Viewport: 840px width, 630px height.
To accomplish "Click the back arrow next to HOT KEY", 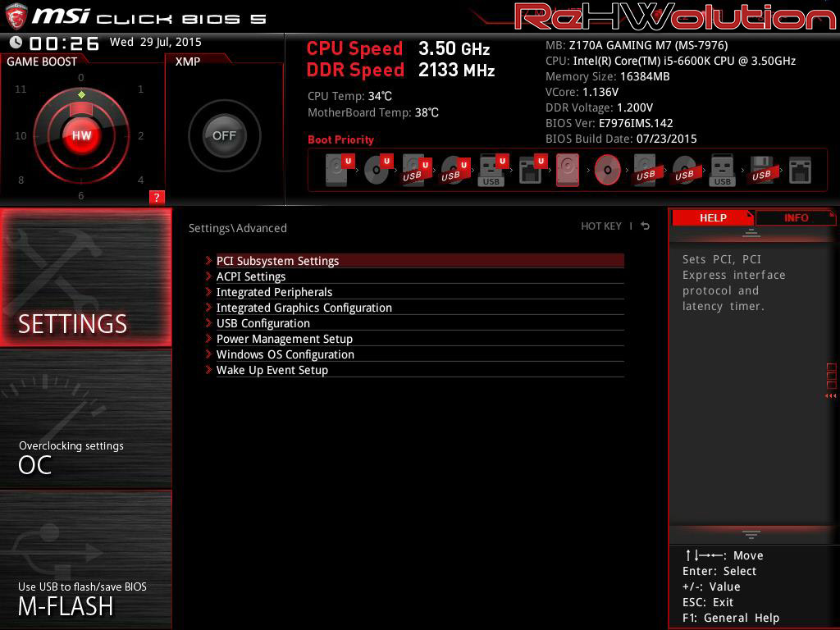I will coord(646,226).
